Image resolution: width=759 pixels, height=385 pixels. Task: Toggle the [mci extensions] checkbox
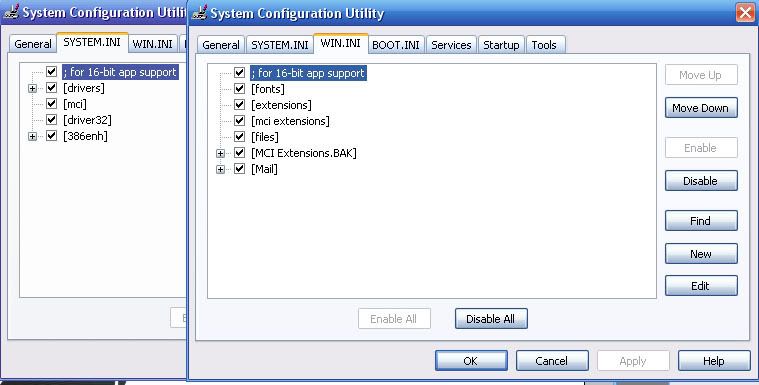pos(239,121)
